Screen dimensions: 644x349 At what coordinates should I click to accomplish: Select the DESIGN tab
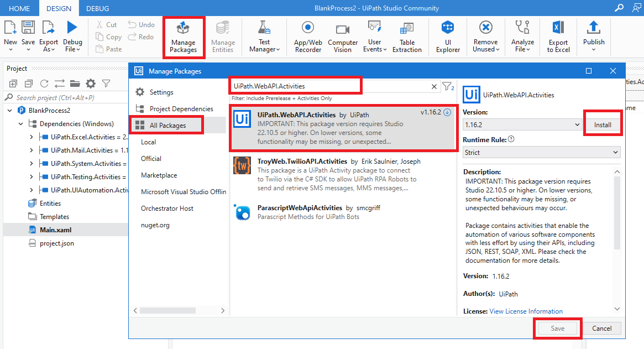coord(59,8)
